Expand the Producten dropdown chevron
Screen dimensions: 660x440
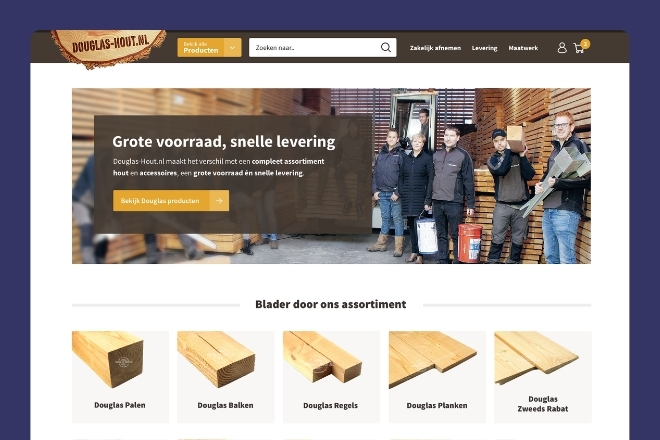pyautogui.click(x=233, y=48)
